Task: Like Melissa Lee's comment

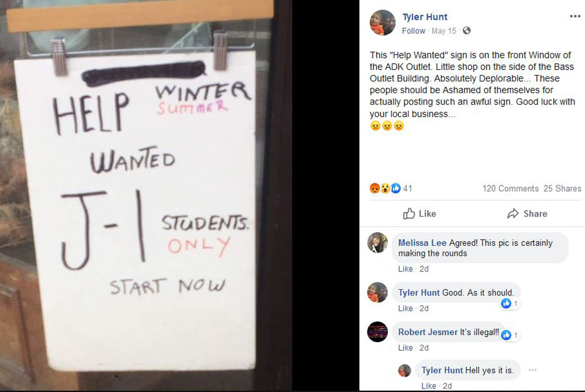Action: click(x=405, y=269)
